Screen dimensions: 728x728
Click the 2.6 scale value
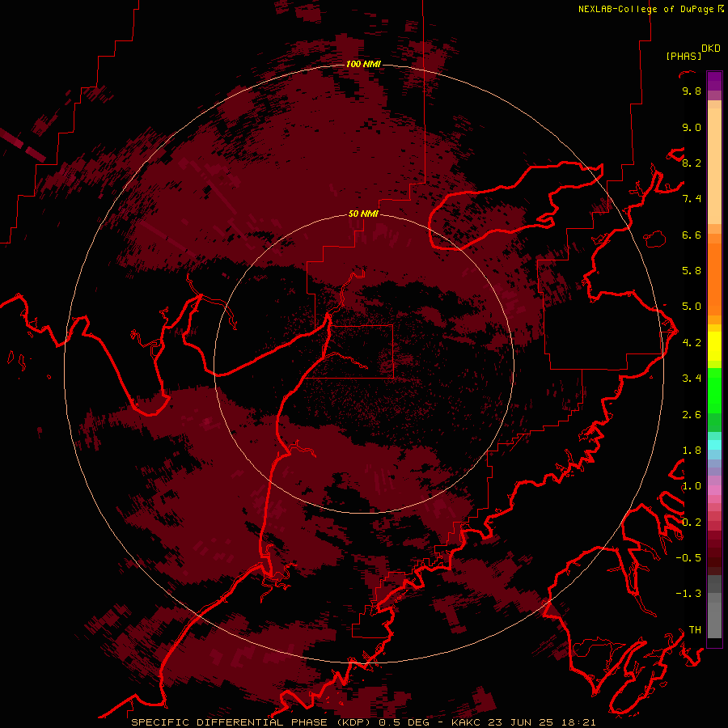click(692, 415)
